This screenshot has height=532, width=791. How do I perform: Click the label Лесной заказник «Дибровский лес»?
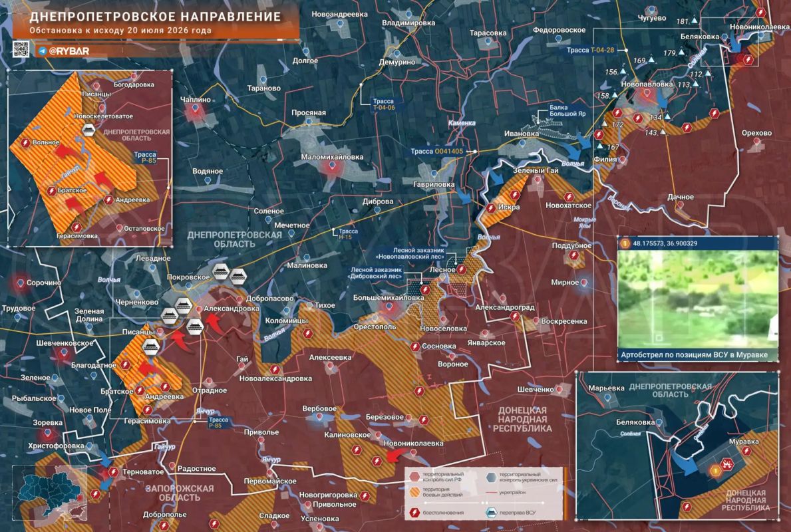(377, 273)
